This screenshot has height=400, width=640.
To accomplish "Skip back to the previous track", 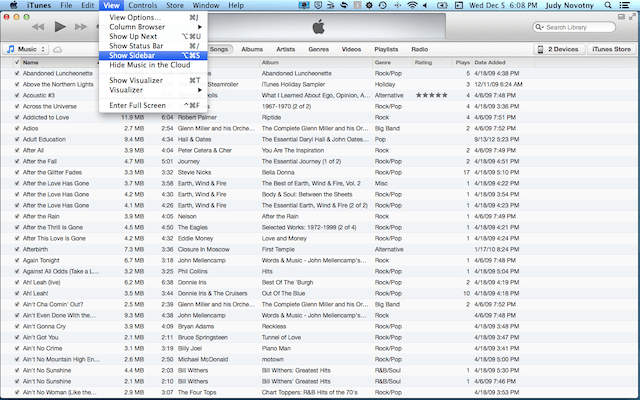I will click(38, 27).
